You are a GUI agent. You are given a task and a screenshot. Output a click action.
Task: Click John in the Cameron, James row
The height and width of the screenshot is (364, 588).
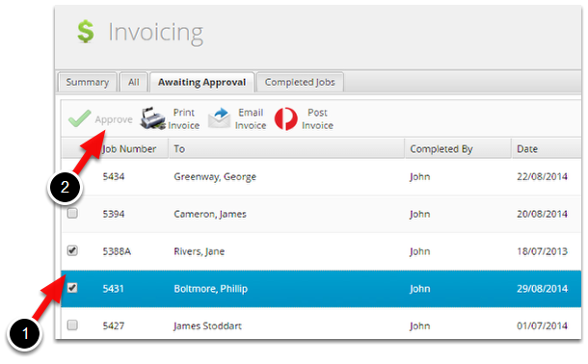tap(419, 214)
